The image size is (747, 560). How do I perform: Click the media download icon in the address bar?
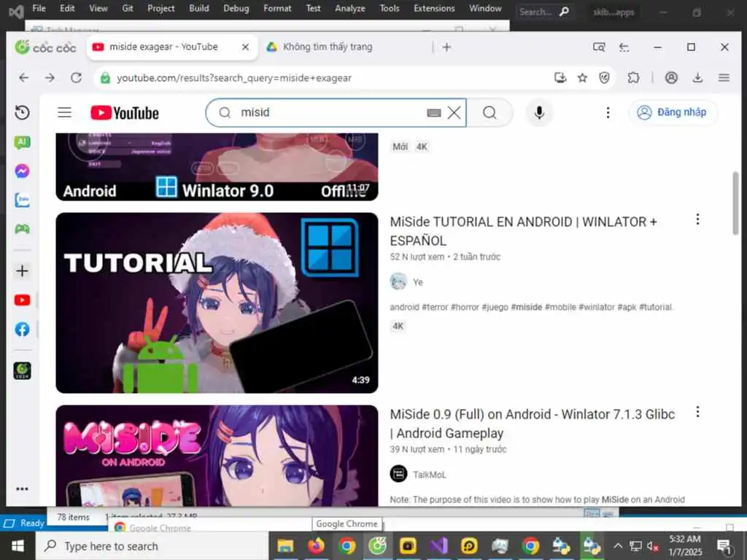[x=560, y=77]
